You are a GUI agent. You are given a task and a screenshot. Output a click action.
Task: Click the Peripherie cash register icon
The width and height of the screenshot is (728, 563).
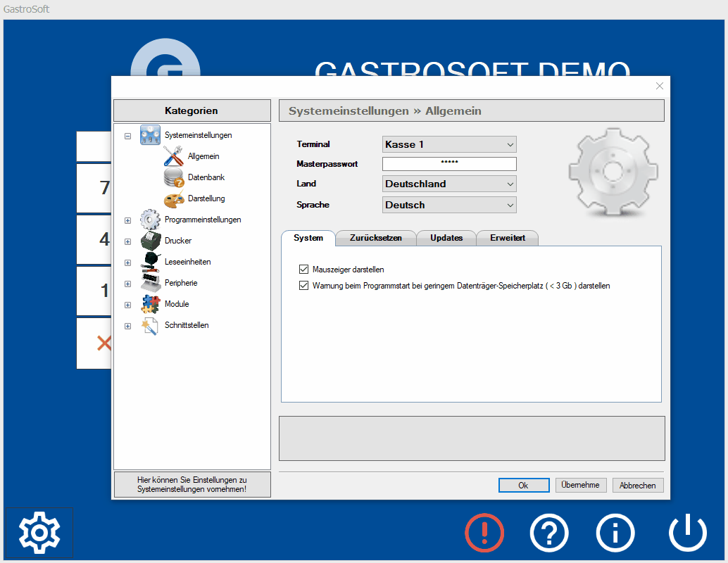pos(151,283)
